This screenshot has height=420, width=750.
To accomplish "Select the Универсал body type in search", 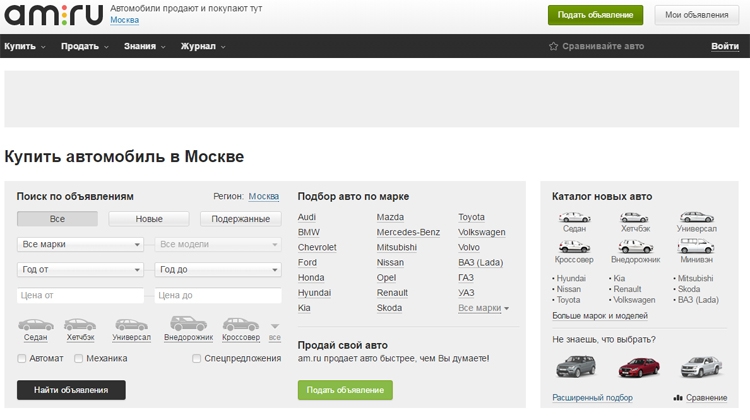I will (131, 330).
